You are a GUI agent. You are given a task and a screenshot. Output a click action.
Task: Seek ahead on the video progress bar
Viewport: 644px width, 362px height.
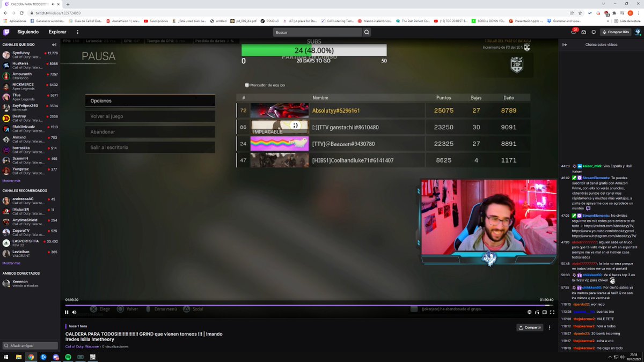[x=322, y=305]
